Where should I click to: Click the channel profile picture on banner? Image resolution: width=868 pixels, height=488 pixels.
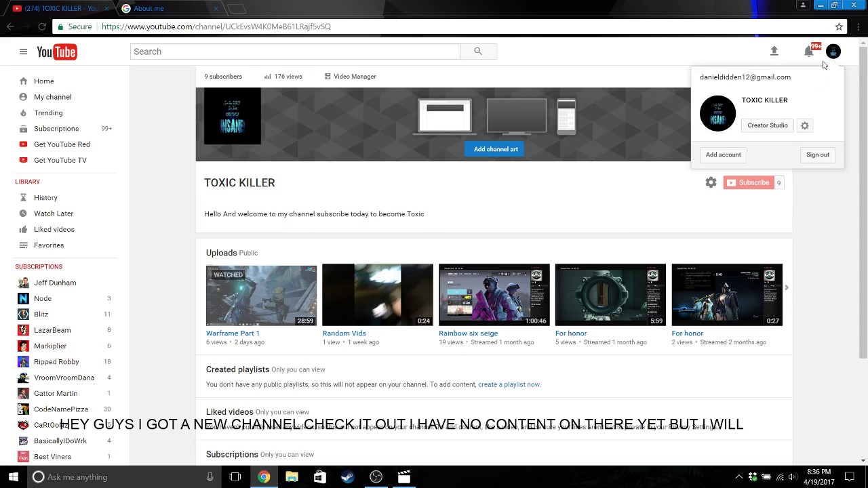pos(233,116)
